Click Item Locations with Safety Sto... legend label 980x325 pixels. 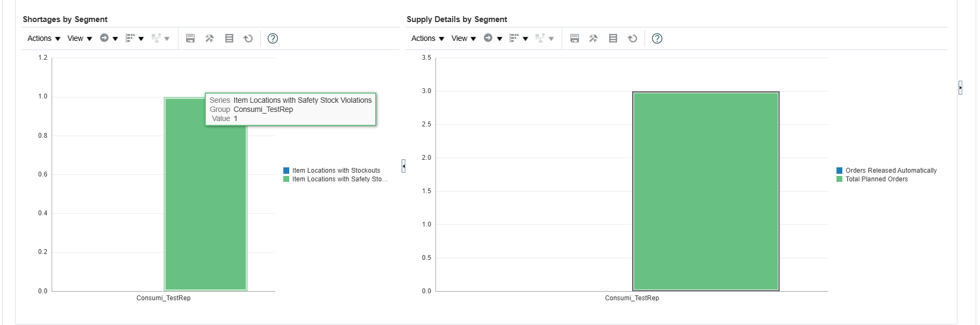click(340, 179)
